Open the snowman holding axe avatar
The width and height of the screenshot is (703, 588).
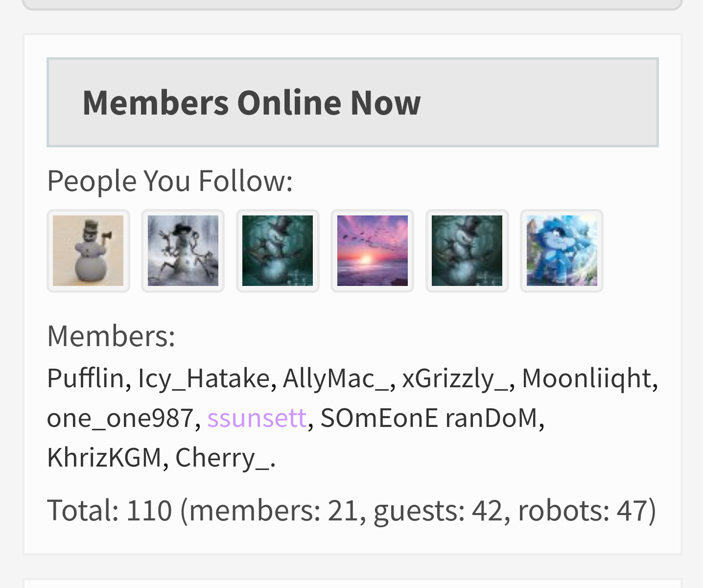[x=88, y=251]
